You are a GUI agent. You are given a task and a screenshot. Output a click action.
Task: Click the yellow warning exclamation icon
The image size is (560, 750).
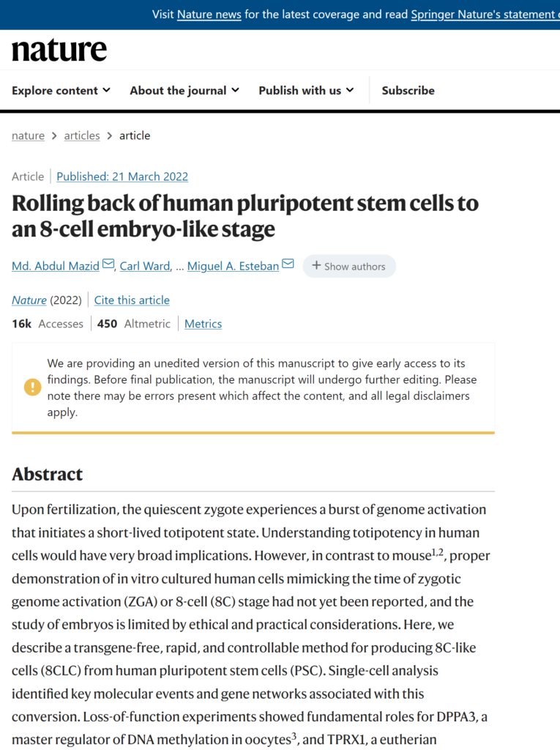point(32,387)
